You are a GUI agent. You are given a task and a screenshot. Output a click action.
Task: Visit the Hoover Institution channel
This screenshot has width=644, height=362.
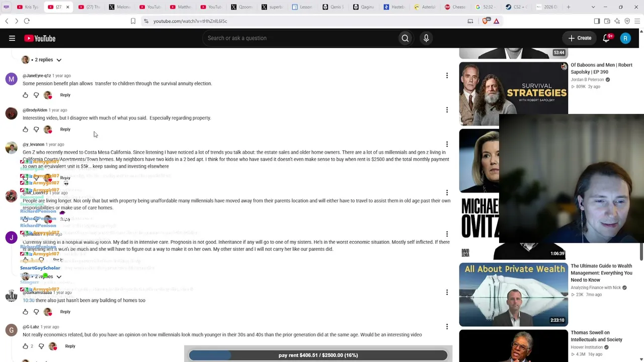587,347
